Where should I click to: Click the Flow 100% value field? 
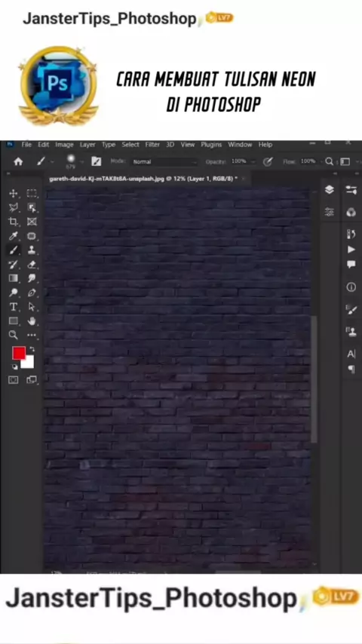pyautogui.click(x=308, y=161)
